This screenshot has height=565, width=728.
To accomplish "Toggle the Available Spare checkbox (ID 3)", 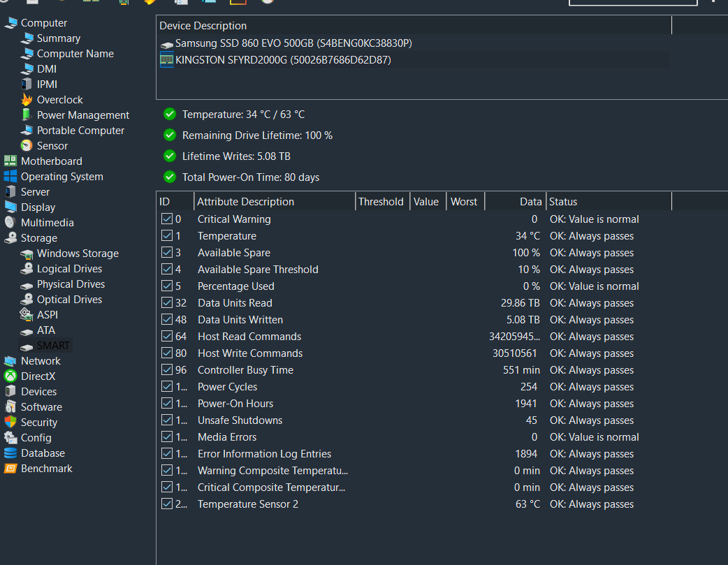I will click(167, 252).
